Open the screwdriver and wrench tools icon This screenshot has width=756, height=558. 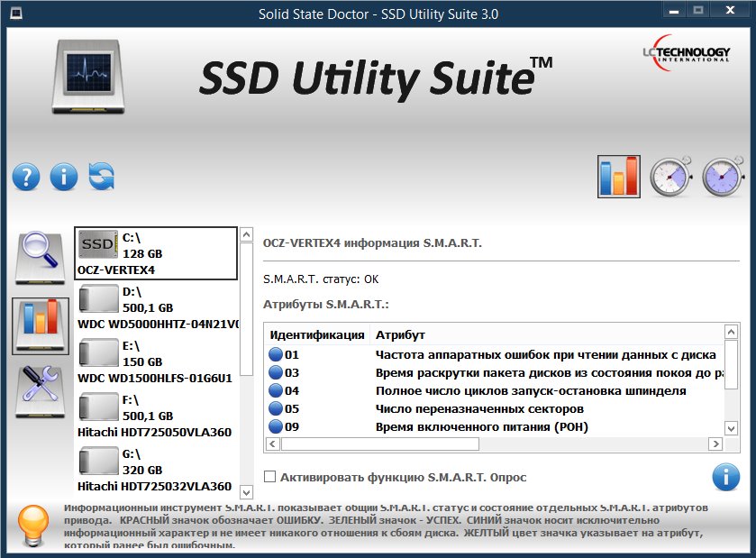point(40,391)
